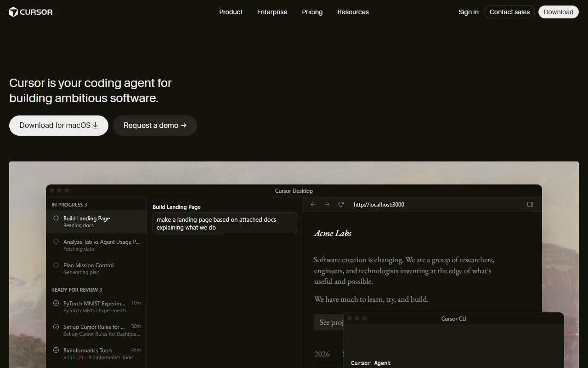Screen dimensions: 588x368
Task: Click the arrow icon in Request a demo
Action: (184, 125)
